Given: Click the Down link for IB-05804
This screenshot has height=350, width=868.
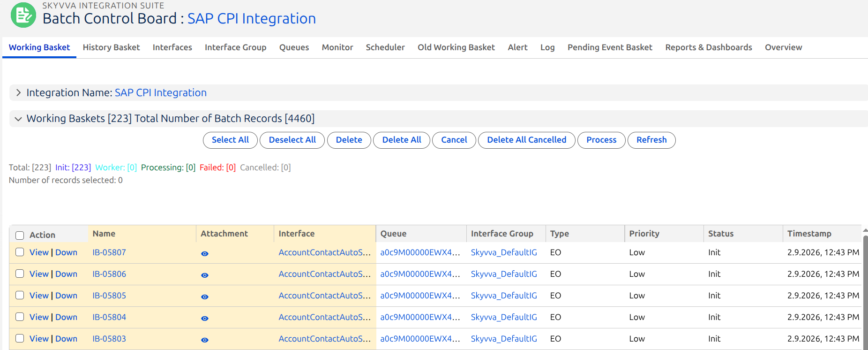Looking at the screenshot, I should (66, 317).
